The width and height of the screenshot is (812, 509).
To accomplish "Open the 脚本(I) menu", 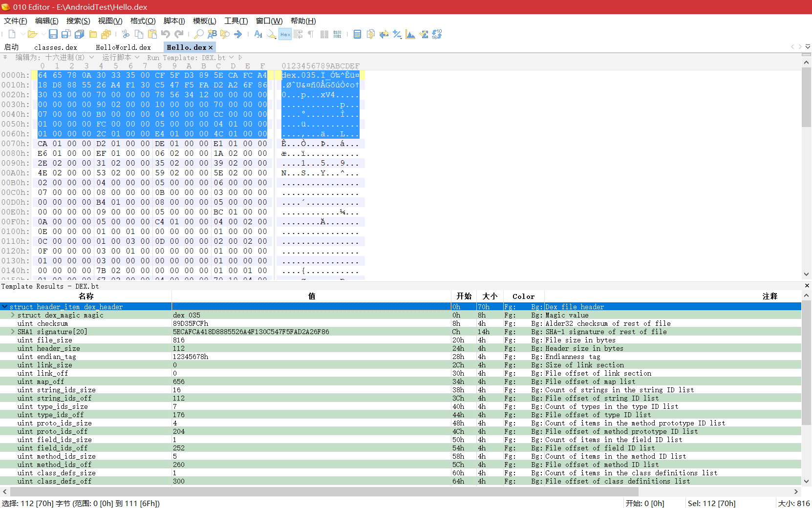I will click(x=174, y=21).
